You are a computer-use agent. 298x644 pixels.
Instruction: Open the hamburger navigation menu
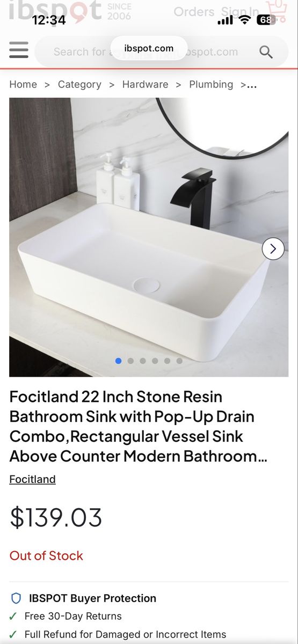click(x=19, y=50)
